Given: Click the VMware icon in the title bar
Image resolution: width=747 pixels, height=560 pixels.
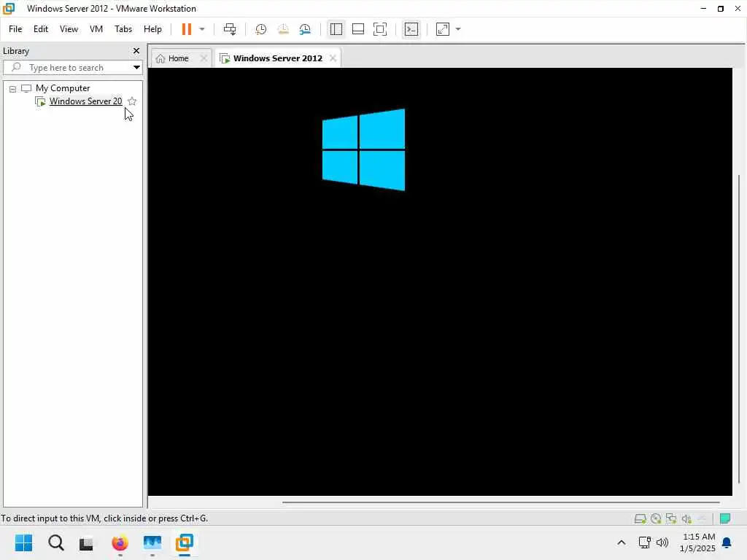Looking at the screenshot, I should coord(9,8).
